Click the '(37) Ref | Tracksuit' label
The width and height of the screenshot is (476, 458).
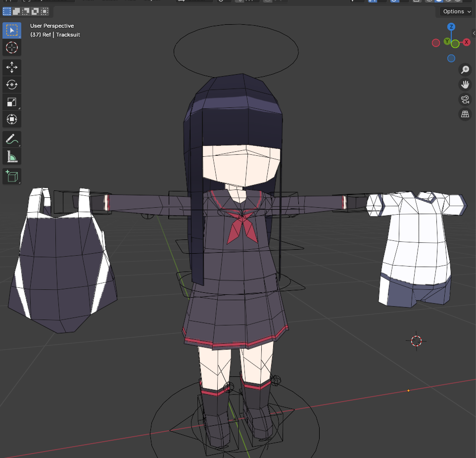[55, 35]
